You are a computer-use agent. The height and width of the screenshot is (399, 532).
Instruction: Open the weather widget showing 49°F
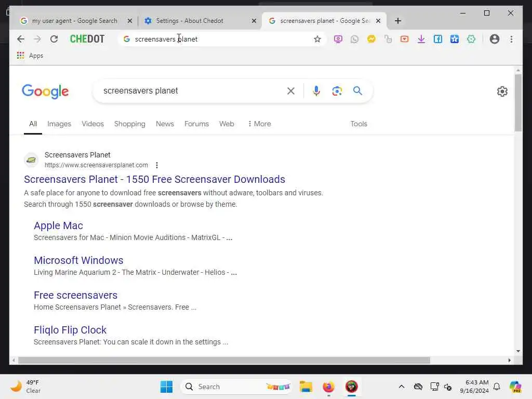(25, 387)
